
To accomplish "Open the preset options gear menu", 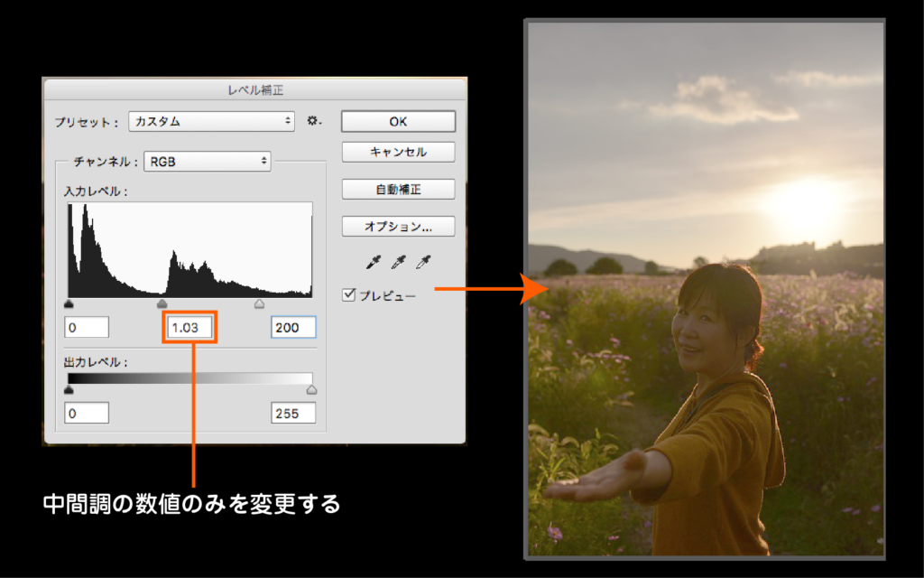I will 313,121.
